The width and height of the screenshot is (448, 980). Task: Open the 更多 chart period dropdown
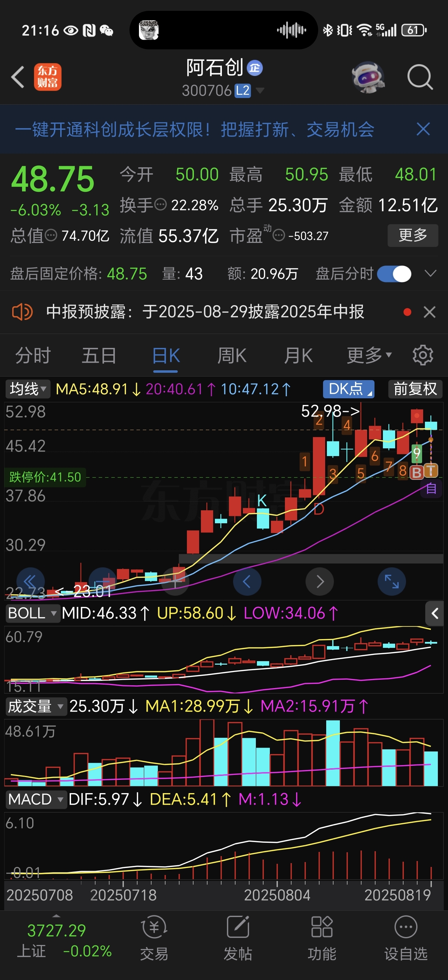pyautogui.click(x=369, y=356)
